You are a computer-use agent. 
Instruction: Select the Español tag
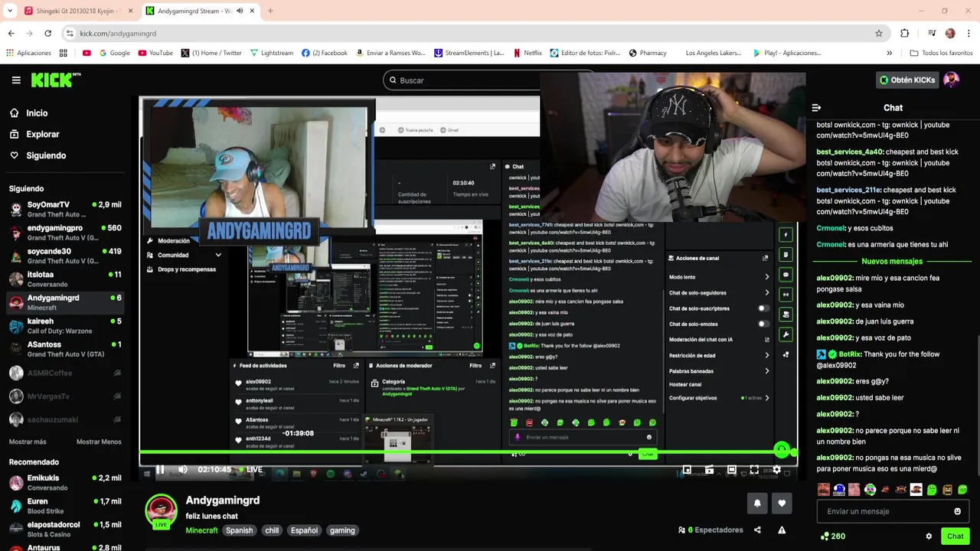pyautogui.click(x=304, y=530)
